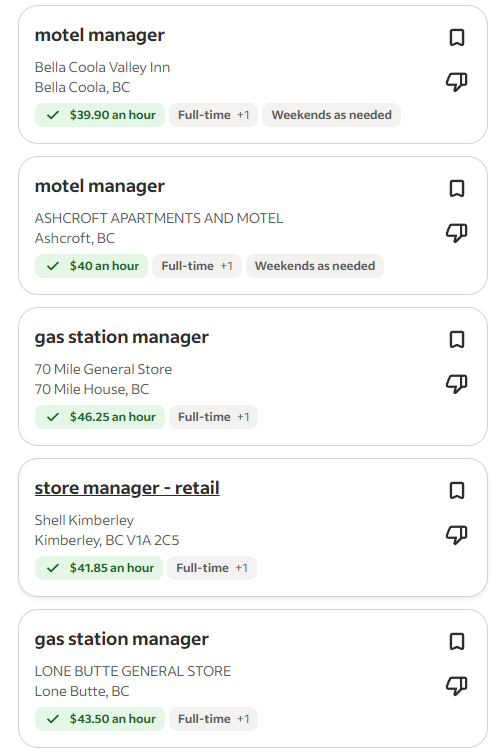
Task: Thumbs down the 70 Mile House job
Action: (457, 384)
